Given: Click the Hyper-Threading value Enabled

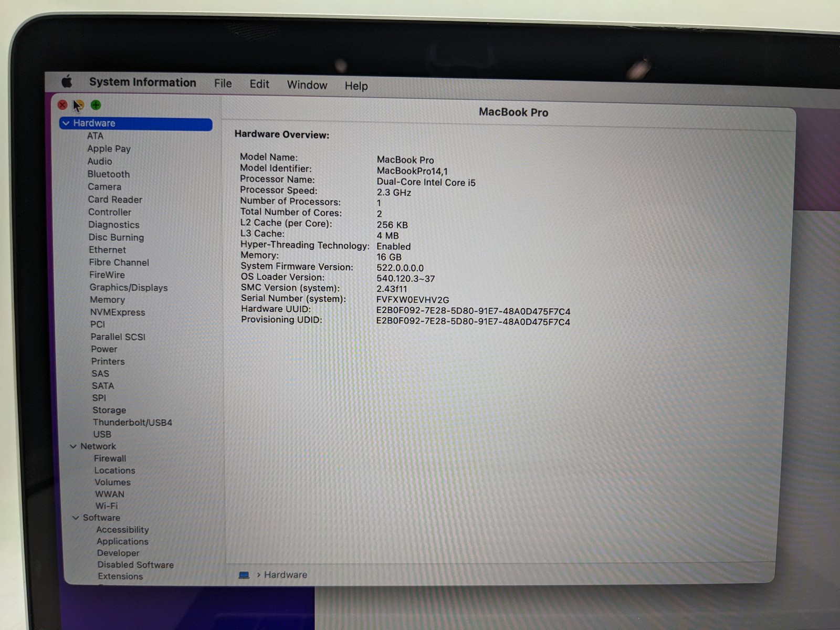Looking at the screenshot, I should 394,246.
